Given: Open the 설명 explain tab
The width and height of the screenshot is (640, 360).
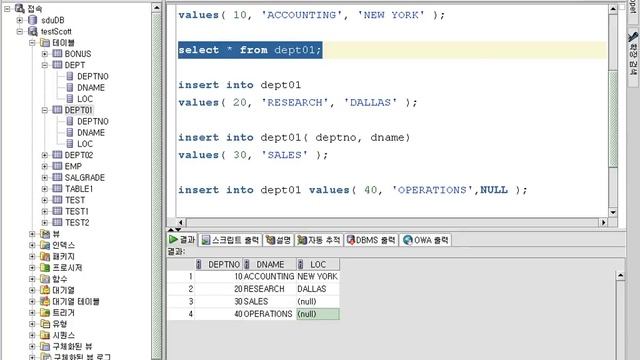Looking at the screenshot, I should pyautogui.click(x=278, y=240).
